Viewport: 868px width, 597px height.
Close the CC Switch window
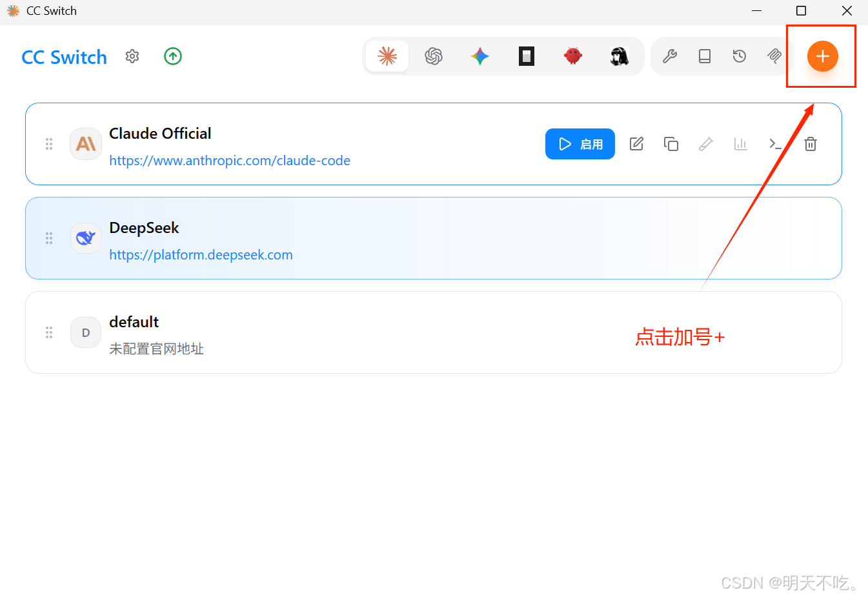tap(847, 10)
